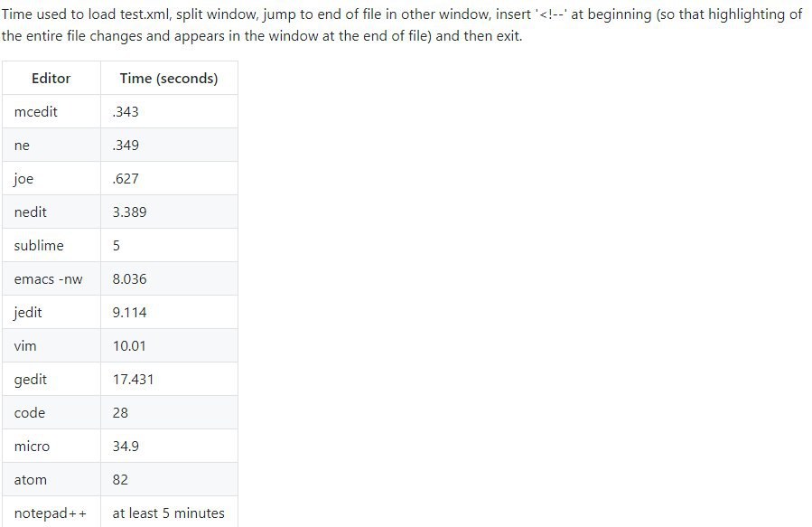This screenshot has height=527, width=812.
Task: Select the mcedit table cell
Action: [51, 111]
